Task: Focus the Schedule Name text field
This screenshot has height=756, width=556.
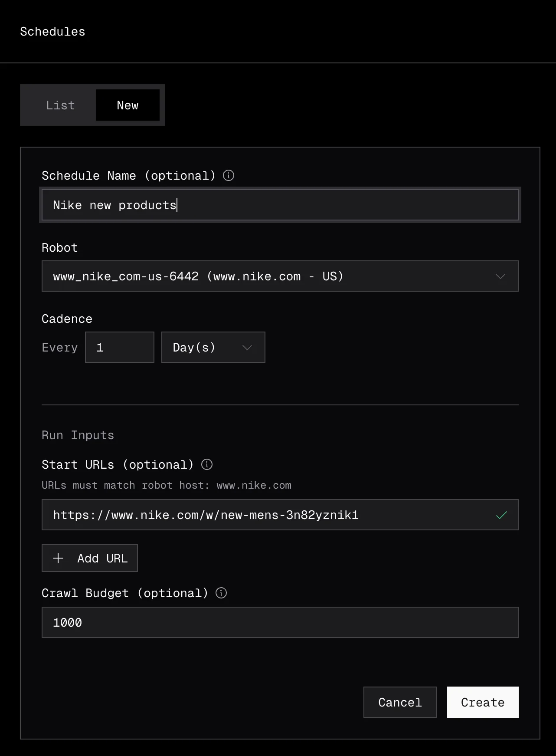Action: click(280, 205)
